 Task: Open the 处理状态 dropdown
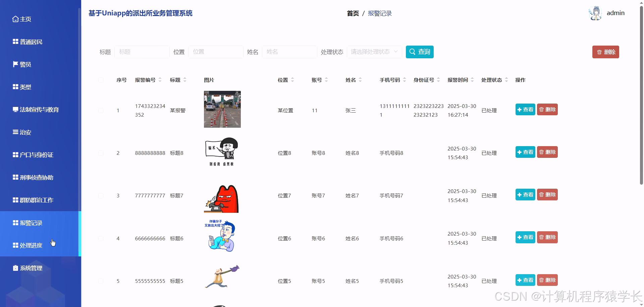point(374,52)
